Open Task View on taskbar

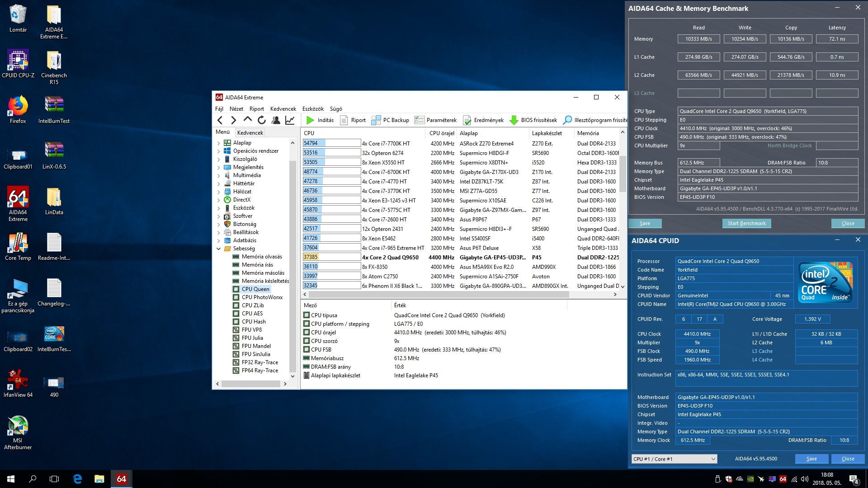[x=54, y=479]
